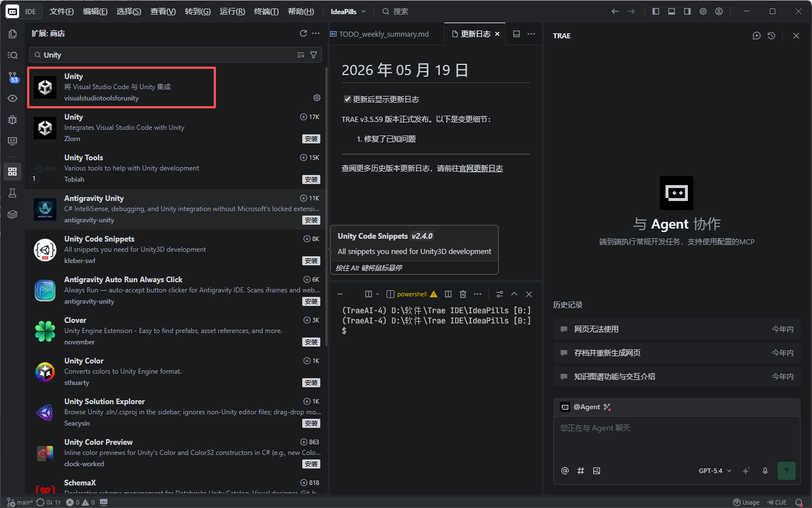Open the Run and Debug bug icon
Image resolution: width=812 pixels, height=508 pixels.
click(12, 120)
